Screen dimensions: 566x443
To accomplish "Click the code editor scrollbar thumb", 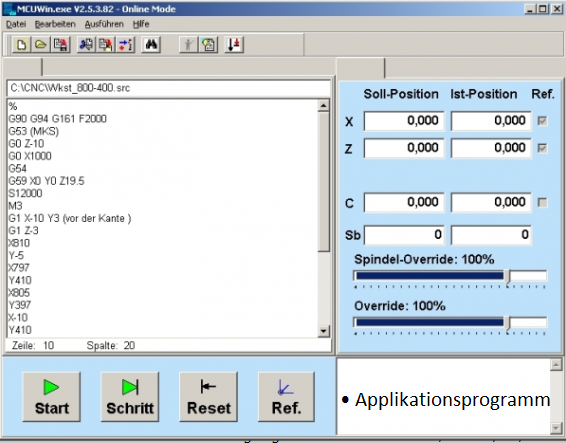I will coord(323,182).
